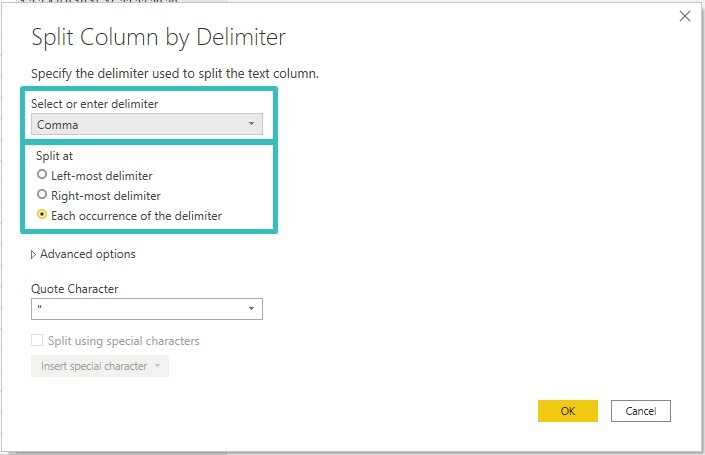Click the Split at label
Image resolution: width=705 pixels, height=455 pixels.
(54, 156)
